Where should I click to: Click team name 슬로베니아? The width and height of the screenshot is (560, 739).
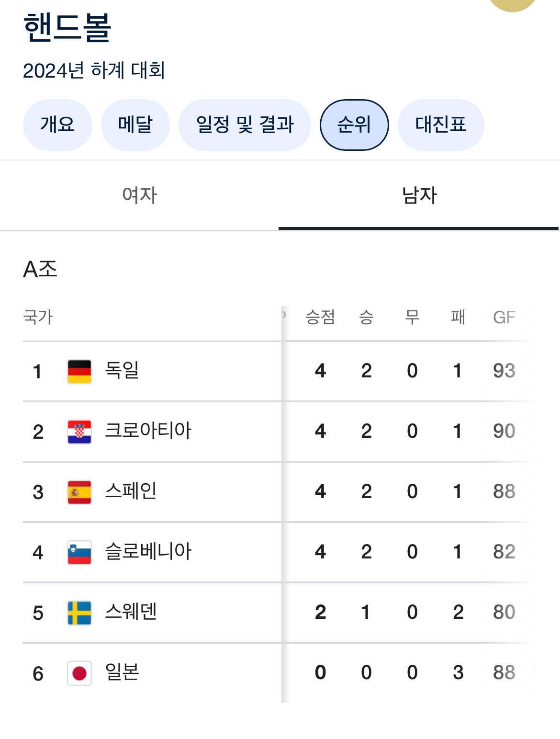(x=148, y=551)
